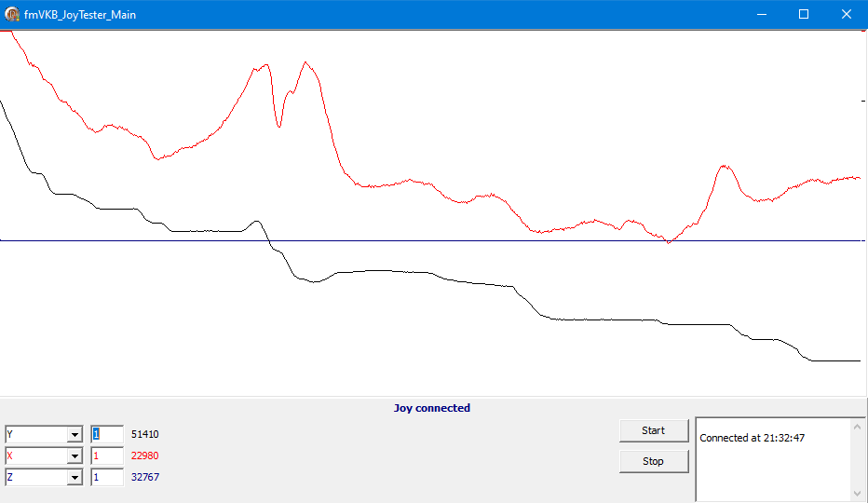Click the fmVKB_JoyTester app icon in title bar
Viewport: 868px width, 503px height.
(x=12, y=14)
